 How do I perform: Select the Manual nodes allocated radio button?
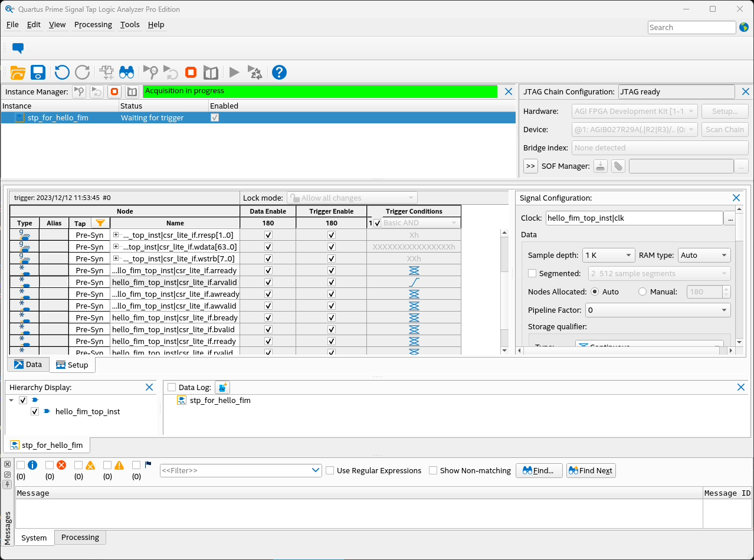tap(642, 292)
